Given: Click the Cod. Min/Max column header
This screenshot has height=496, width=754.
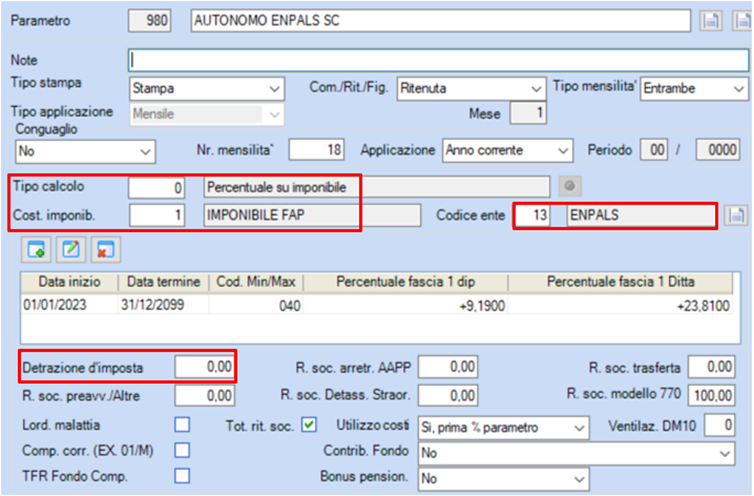Looking at the screenshot, I should [256, 282].
